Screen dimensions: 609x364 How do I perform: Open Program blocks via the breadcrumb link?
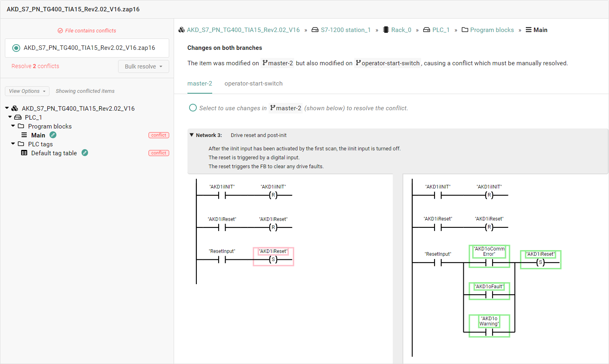pos(492,30)
